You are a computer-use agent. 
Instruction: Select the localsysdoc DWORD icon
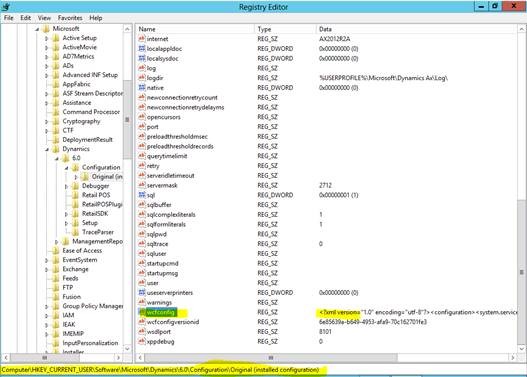click(142, 58)
